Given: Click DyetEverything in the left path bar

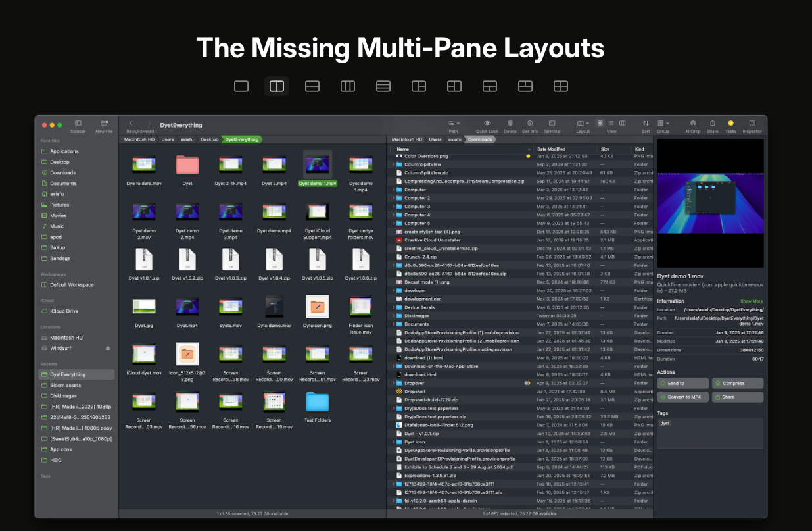Looking at the screenshot, I should pyautogui.click(x=241, y=139).
